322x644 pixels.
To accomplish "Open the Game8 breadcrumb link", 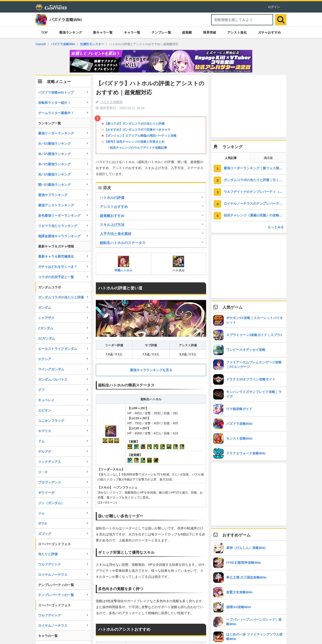I will pos(41,44).
